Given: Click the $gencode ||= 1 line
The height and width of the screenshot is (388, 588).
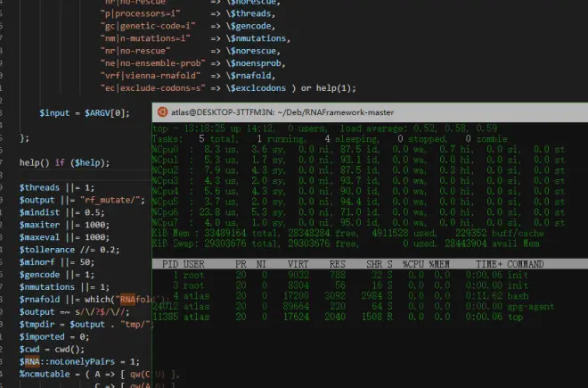Looking at the screenshot, I should (57, 274).
